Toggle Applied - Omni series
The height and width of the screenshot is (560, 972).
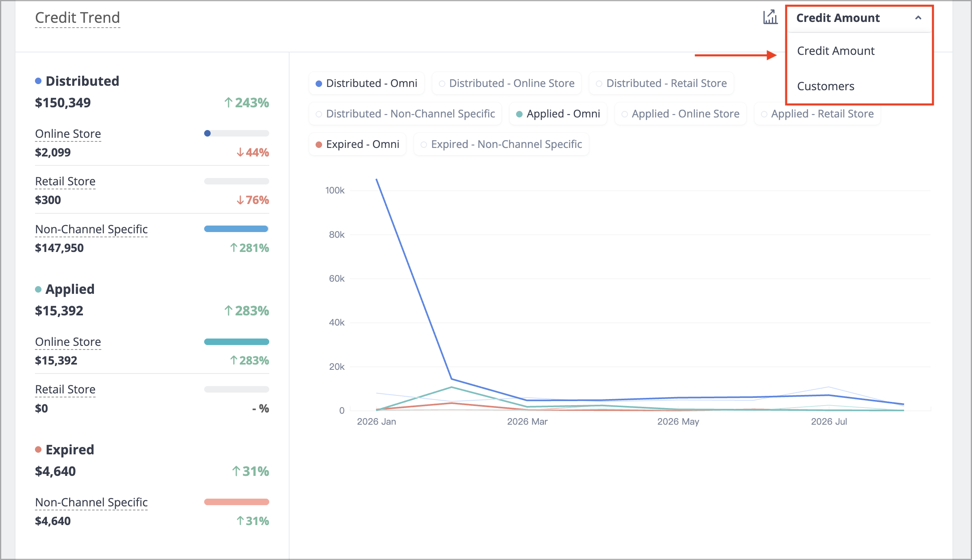(x=558, y=114)
